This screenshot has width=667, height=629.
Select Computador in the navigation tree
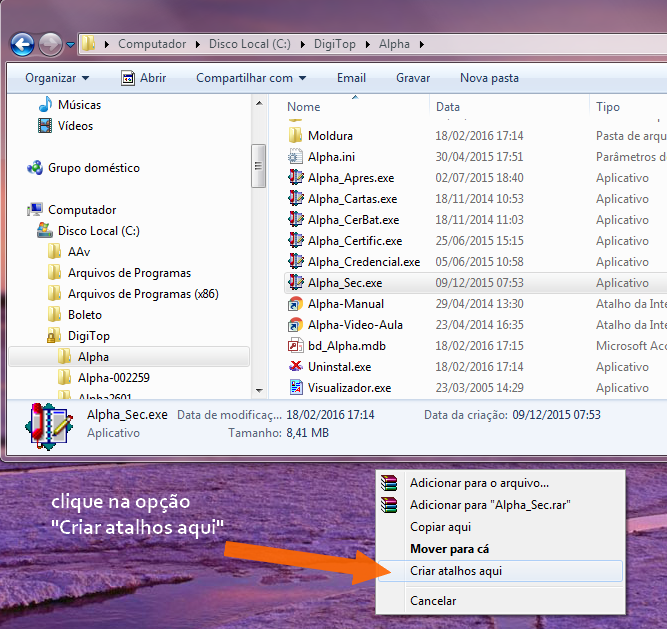coord(71,210)
